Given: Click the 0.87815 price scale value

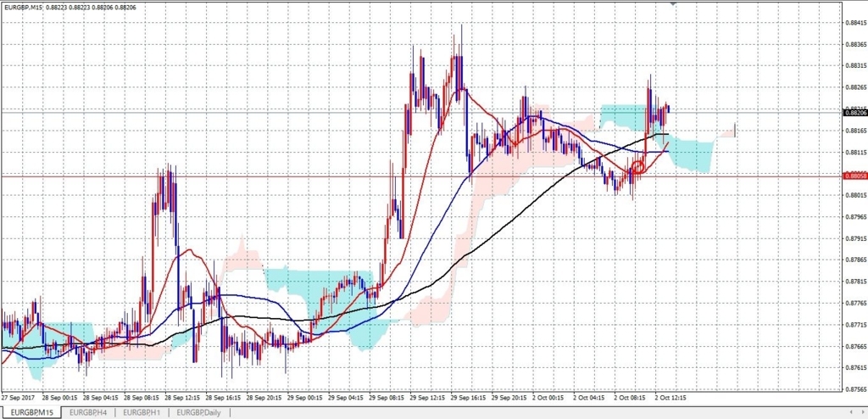Looking at the screenshot, I should 854,282.
